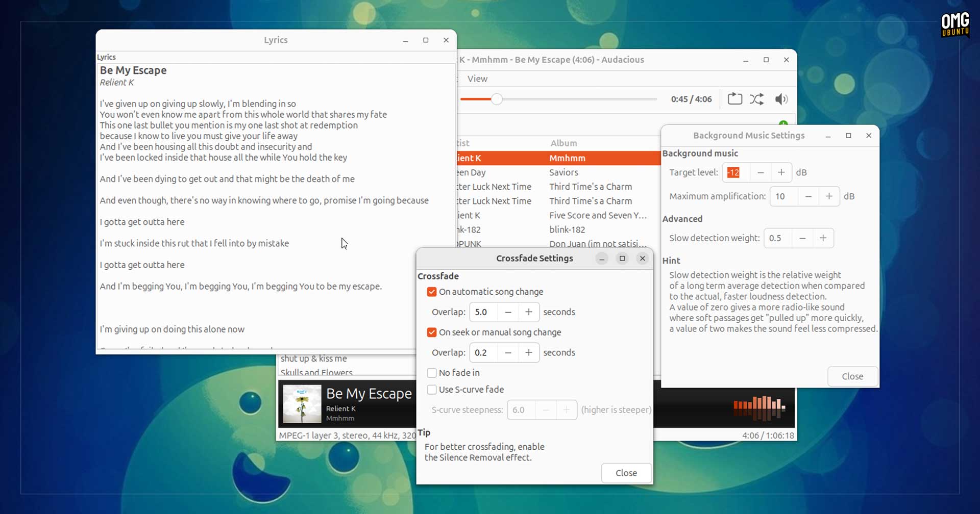Increase seek overlap seconds value
This screenshot has width=980, height=514.
click(x=529, y=352)
